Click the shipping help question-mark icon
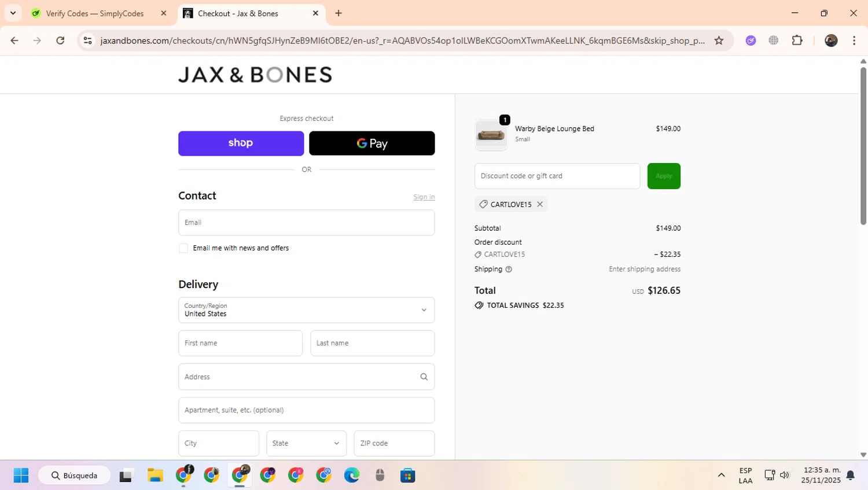The height and width of the screenshot is (490, 868). pos(509,270)
